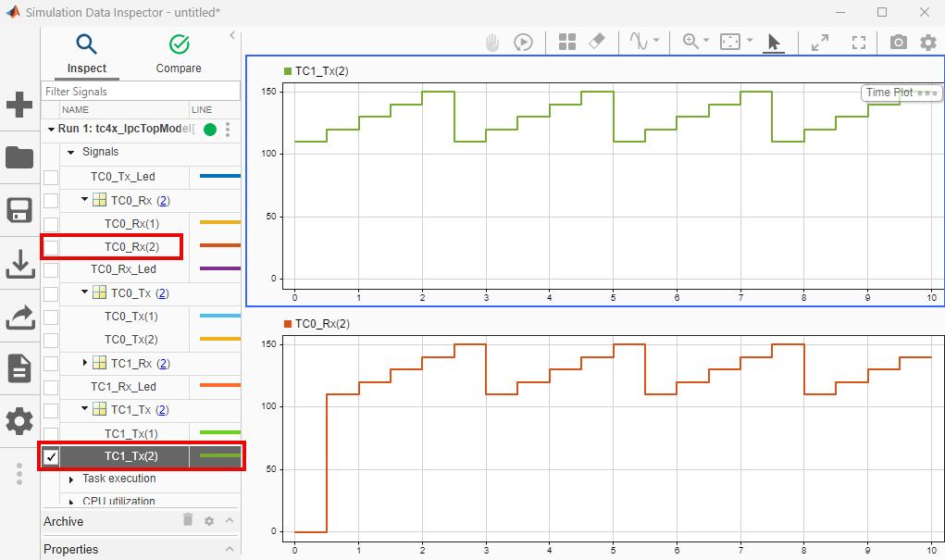Click the Export share arrow icon
This screenshot has width=945, height=560.
coord(19,317)
